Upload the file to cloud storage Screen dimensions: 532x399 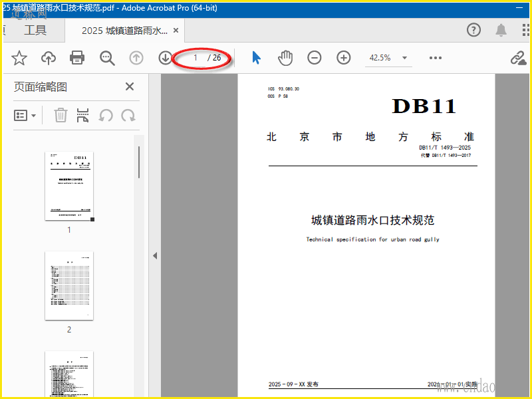49,58
